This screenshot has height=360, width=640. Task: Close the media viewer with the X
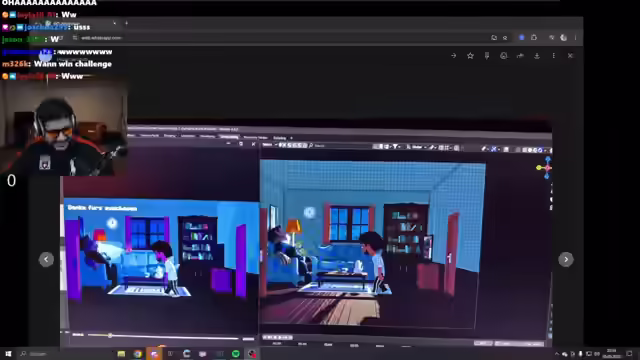(570, 56)
